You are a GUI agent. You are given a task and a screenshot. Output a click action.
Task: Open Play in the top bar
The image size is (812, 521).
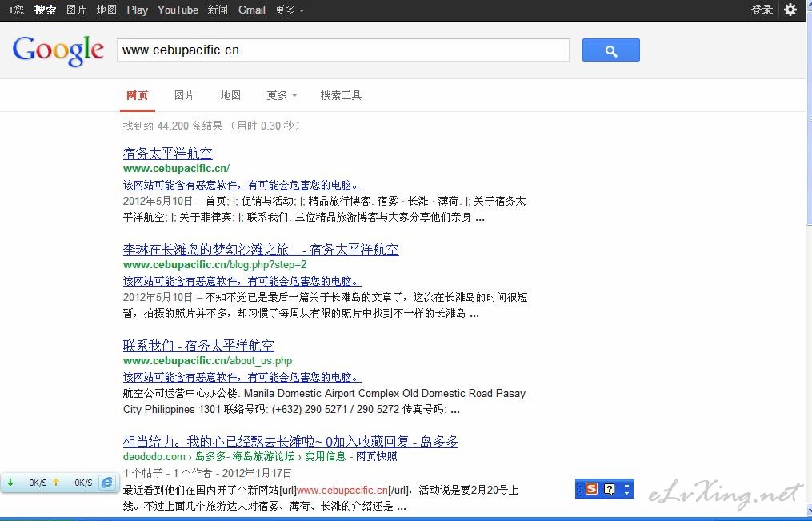pos(138,10)
